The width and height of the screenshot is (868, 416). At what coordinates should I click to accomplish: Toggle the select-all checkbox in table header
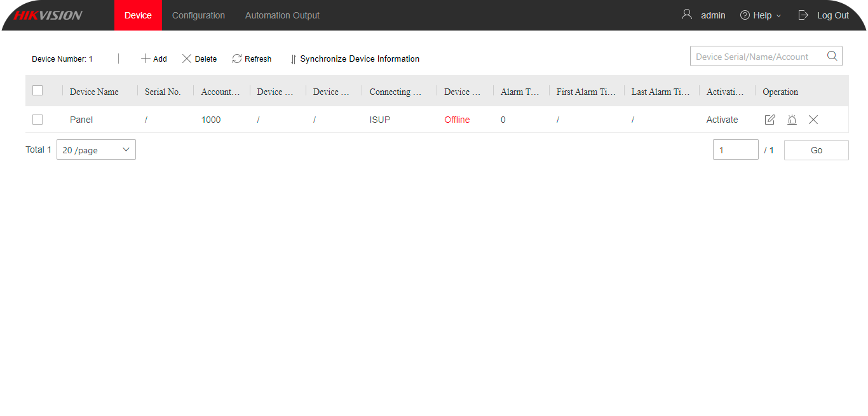pos(37,91)
